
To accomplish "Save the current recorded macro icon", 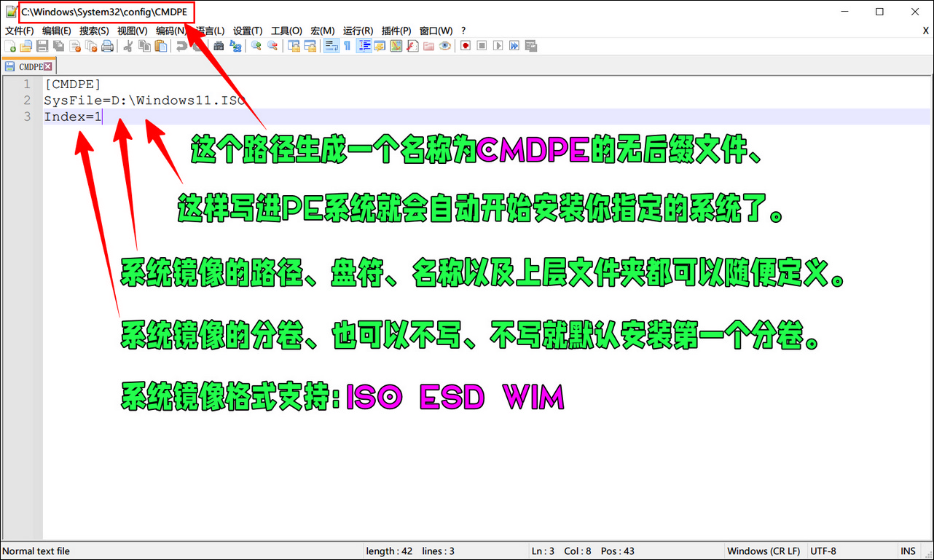I will (530, 46).
